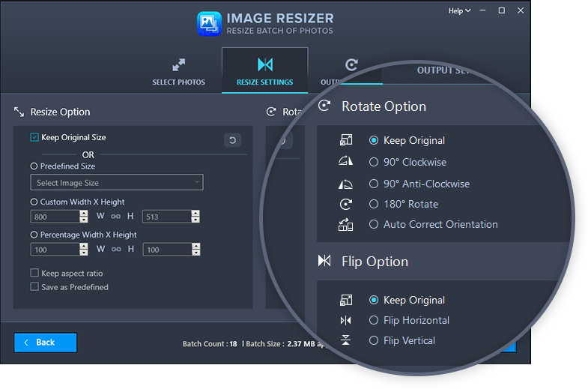Click the 90° Clockwise rotation icon
This screenshot has width=588, height=389.
point(346,161)
